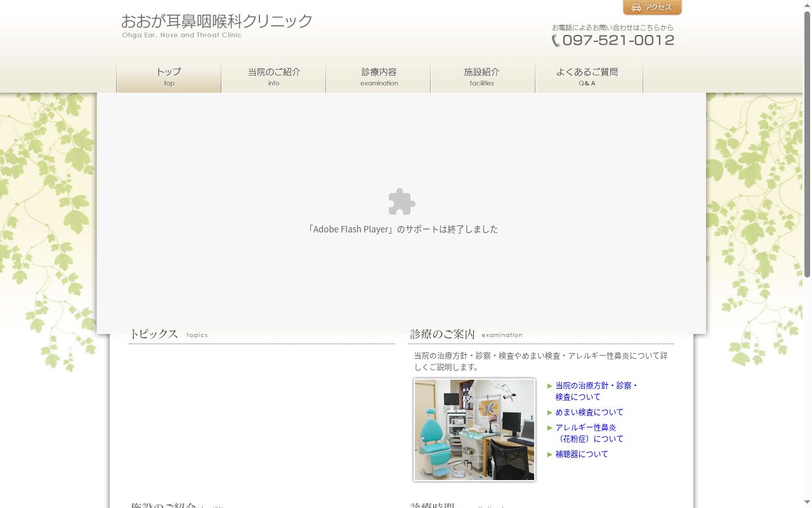
Task: Click the おおが耳鼻咽喉科クリニック site logo
Action: [217, 25]
